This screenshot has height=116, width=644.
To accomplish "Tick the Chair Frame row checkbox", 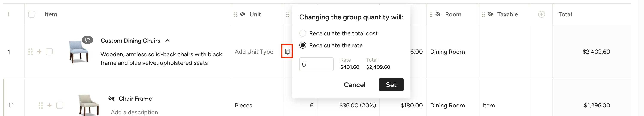I will coord(60,105).
